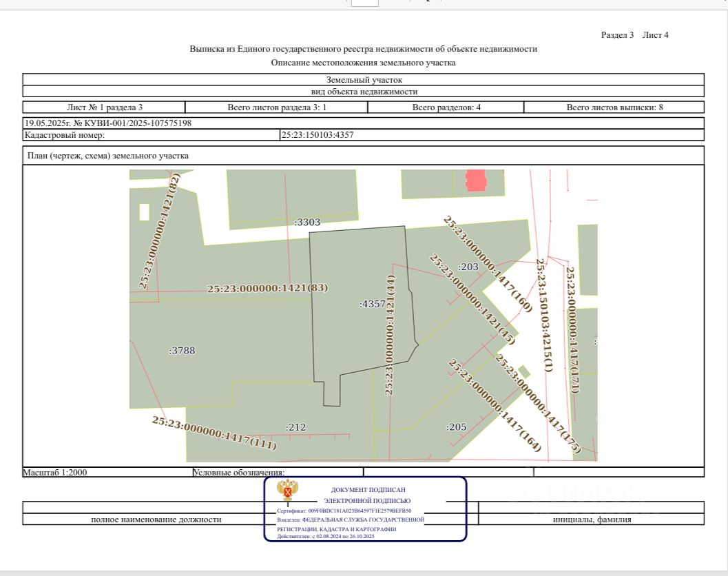The width and height of the screenshot is (728, 576).
Task: Click 'РЕГИСТРАЦИИ, КАДАСТРА И КАРТОГРАФИИ' line
Action: point(337,529)
